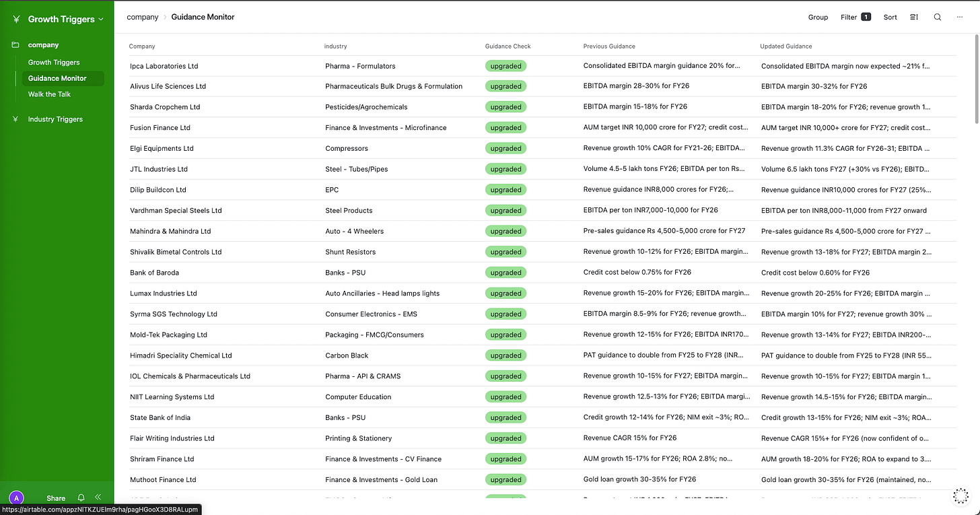Click upgraded tag in Bank of Baroda row
This screenshot has width=980, height=515.
pyautogui.click(x=505, y=273)
